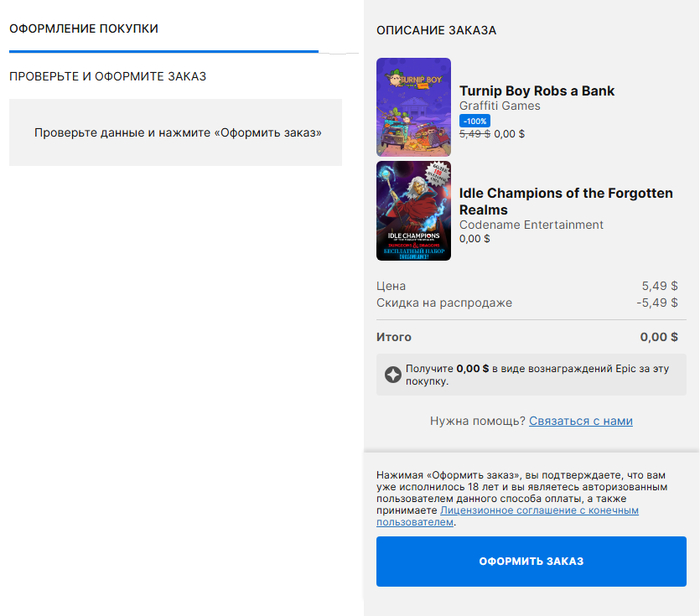Viewport: 700px width, 616px height.
Task: Click the Codename Entertainment publisher name
Action: pyautogui.click(x=531, y=225)
